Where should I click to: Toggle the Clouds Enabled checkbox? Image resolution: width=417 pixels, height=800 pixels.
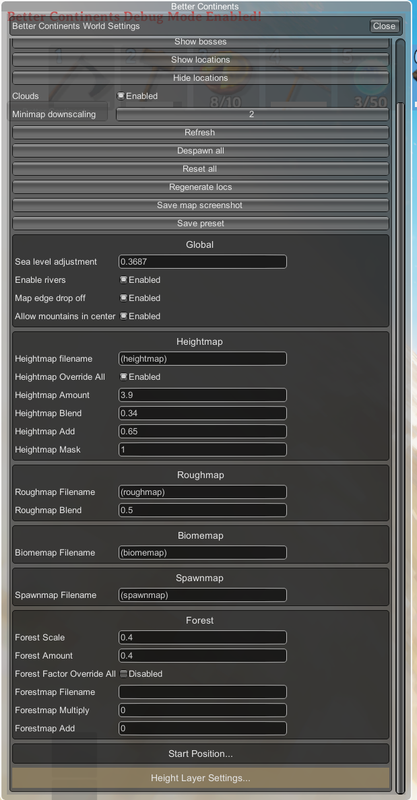121,96
